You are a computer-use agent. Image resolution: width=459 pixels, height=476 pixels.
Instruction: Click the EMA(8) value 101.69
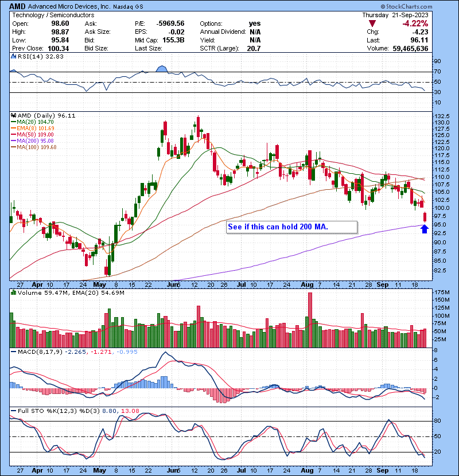click(46, 128)
